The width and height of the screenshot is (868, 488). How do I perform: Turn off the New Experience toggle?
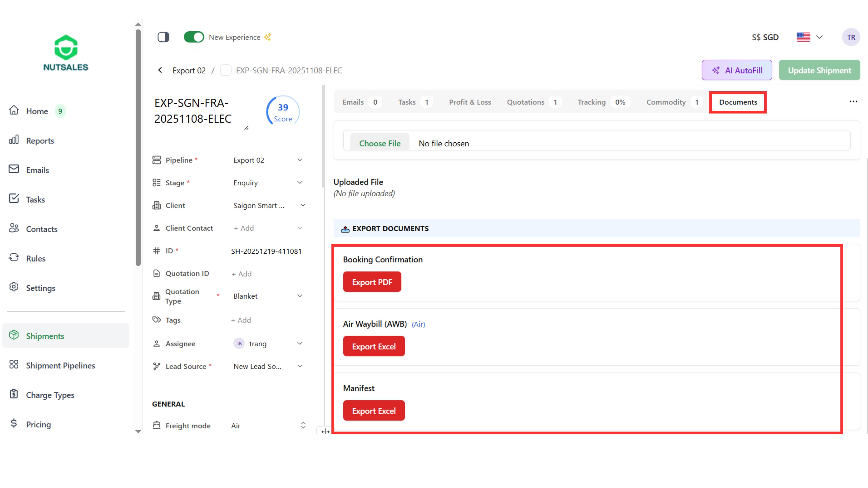click(194, 37)
